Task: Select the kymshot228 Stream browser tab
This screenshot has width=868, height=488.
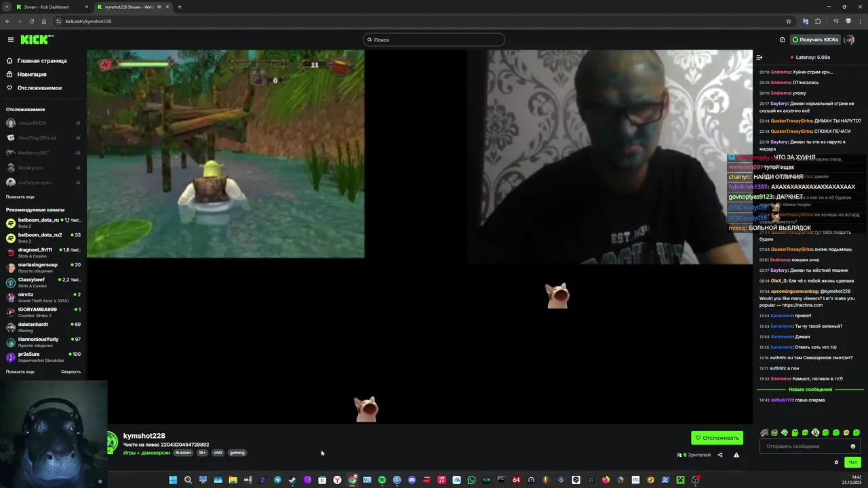Action: [x=133, y=7]
